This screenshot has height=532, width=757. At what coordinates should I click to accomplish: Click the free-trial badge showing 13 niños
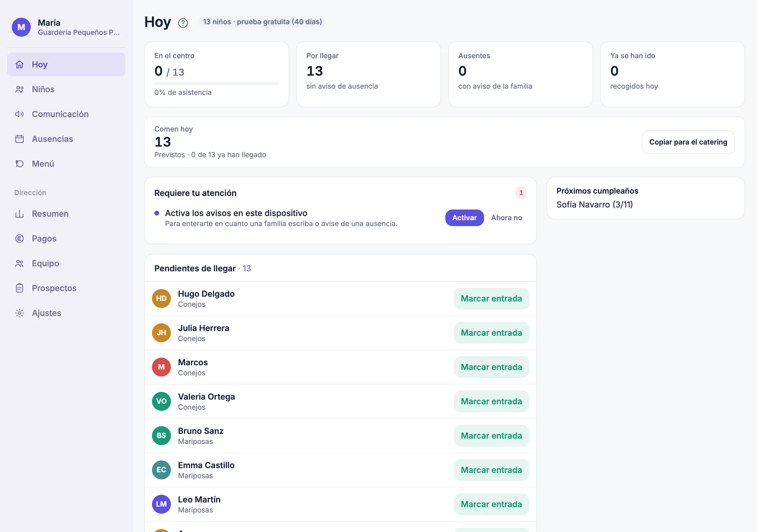262,22
